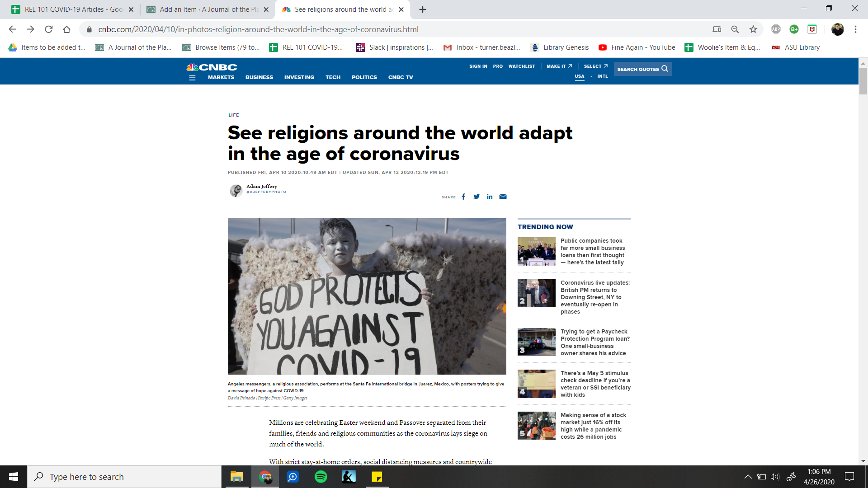Click the SIGN IN link
Viewport: 868px width, 488px height.
coord(478,66)
